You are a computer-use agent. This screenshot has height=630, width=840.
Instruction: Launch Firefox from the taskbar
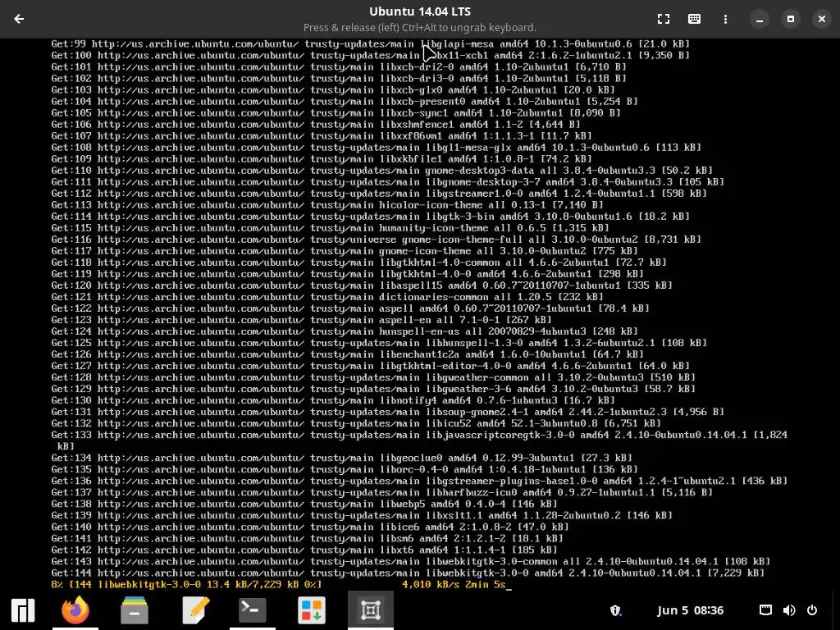75,610
